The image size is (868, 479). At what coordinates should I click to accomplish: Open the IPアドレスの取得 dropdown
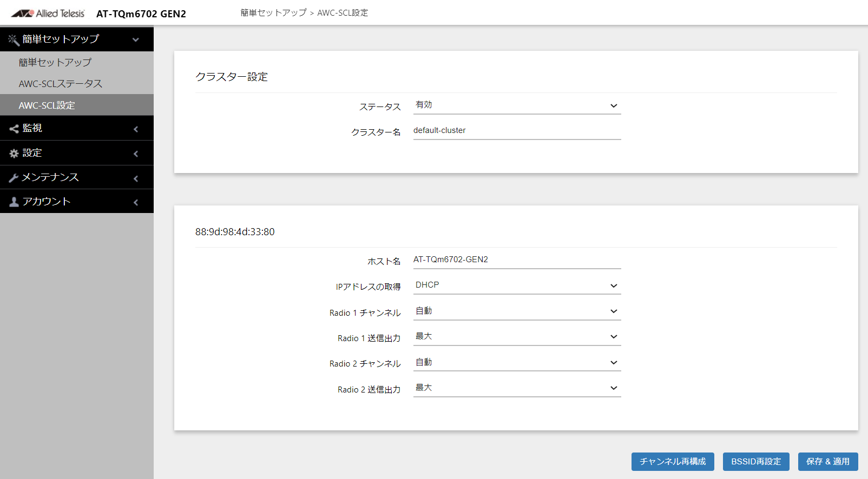(517, 285)
